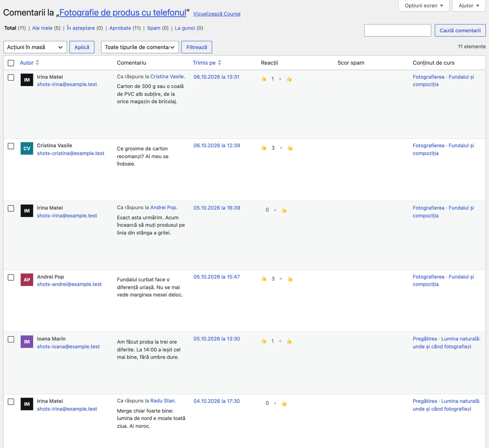489x448 pixels.
Task: Show the În așteptare pending comments
Action: tap(81, 28)
